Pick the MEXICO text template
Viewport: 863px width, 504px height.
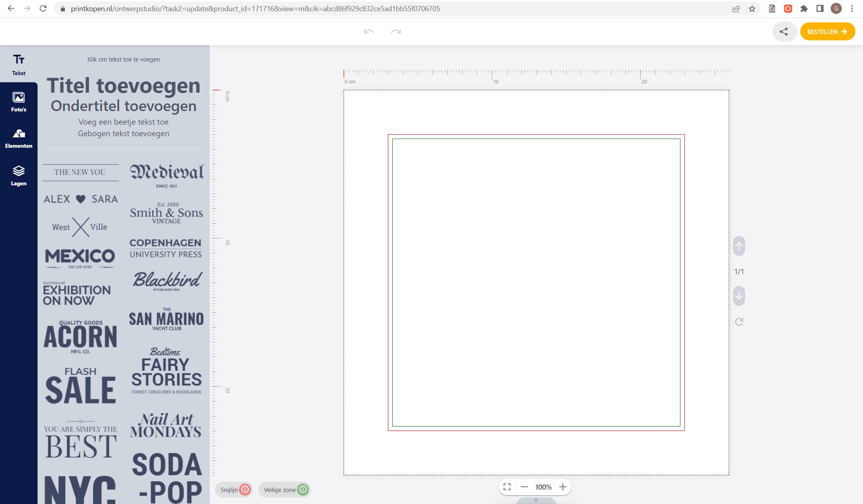pos(80,258)
